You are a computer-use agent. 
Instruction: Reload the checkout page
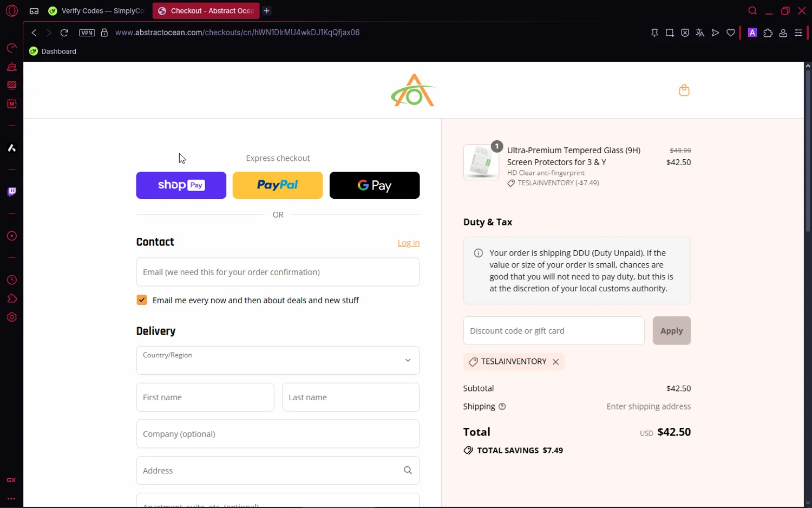pyautogui.click(x=64, y=32)
